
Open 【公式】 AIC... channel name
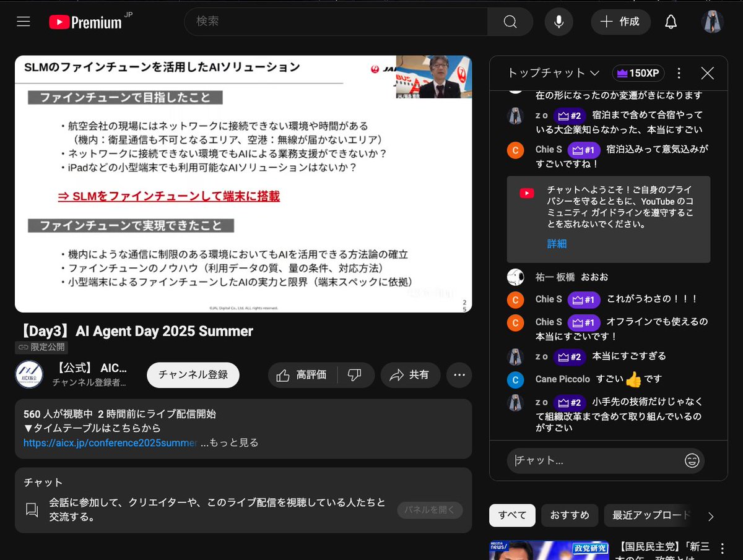(x=91, y=368)
